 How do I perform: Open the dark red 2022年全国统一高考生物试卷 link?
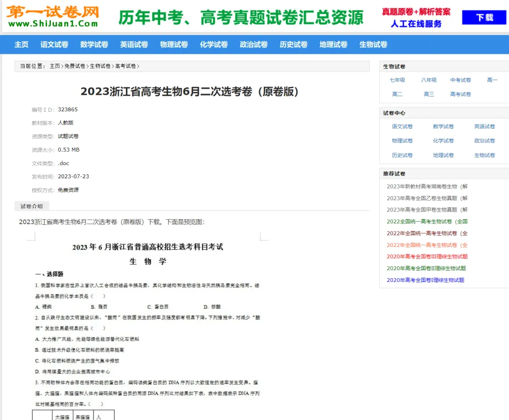[x=427, y=233]
